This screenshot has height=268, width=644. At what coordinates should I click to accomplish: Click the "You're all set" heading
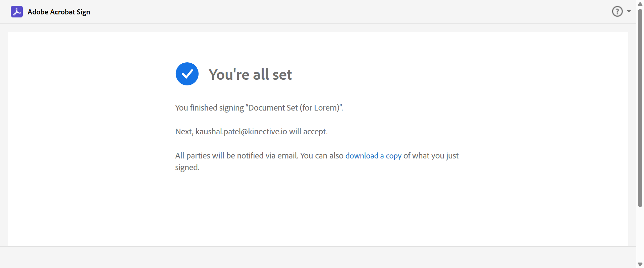250,74
